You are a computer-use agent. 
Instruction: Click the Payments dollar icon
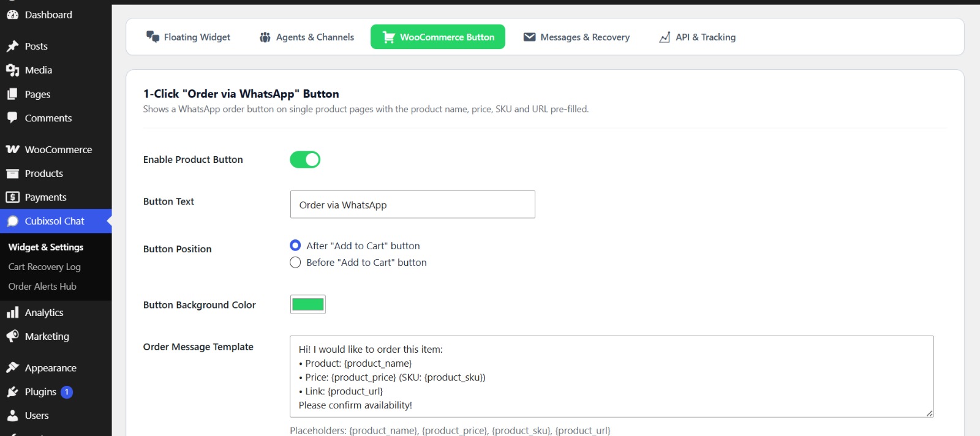tap(12, 197)
